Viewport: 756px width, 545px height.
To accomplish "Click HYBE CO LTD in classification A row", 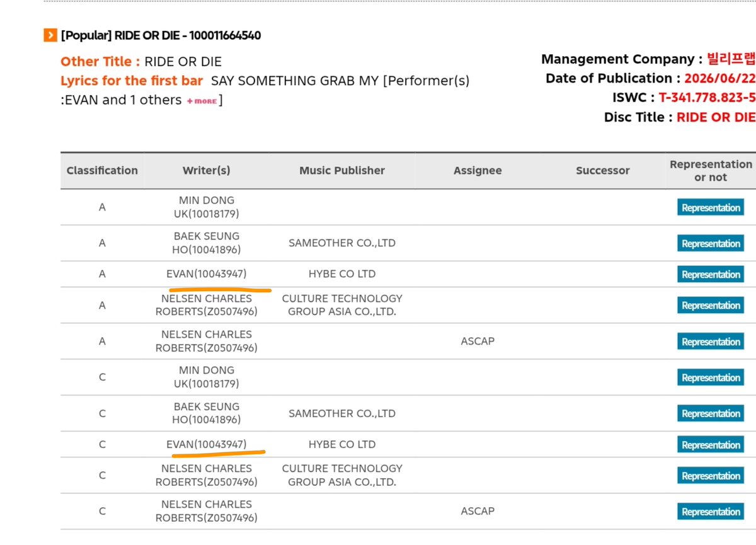I will (342, 274).
